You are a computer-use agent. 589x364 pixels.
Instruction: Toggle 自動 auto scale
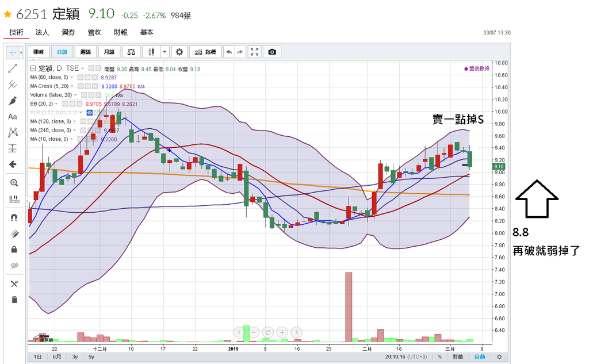click(x=480, y=357)
